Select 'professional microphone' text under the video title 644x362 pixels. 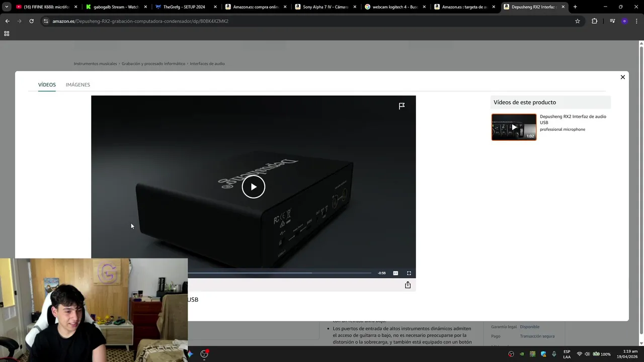pyautogui.click(x=562, y=129)
